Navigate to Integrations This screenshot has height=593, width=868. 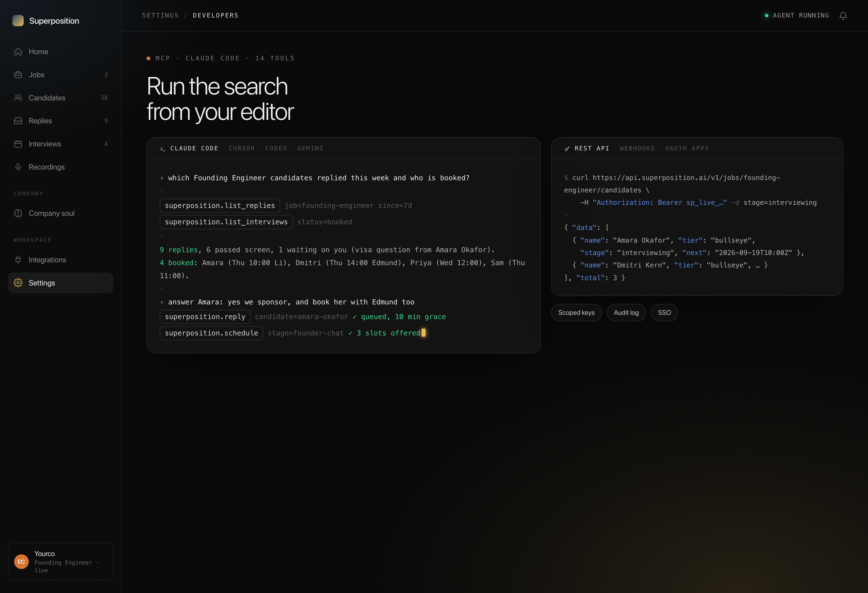[60, 260]
